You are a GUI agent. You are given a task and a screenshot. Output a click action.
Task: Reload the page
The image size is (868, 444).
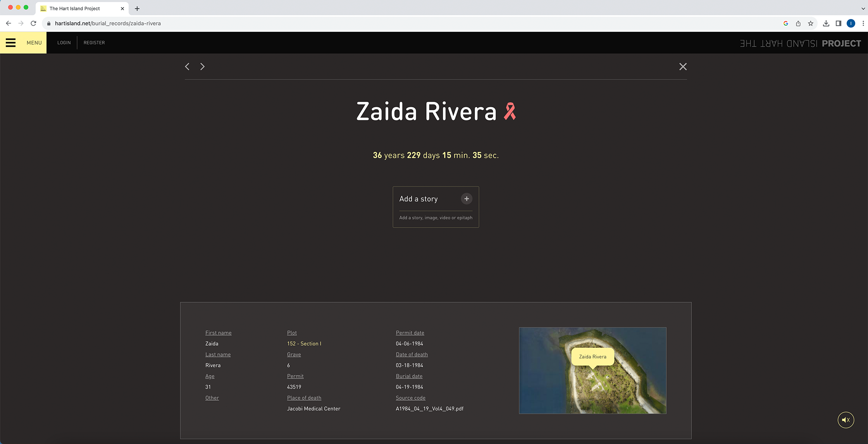33,24
